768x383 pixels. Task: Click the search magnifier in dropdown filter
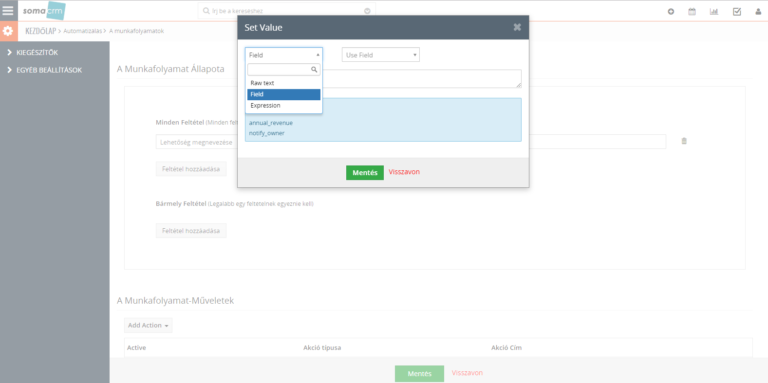pos(314,70)
